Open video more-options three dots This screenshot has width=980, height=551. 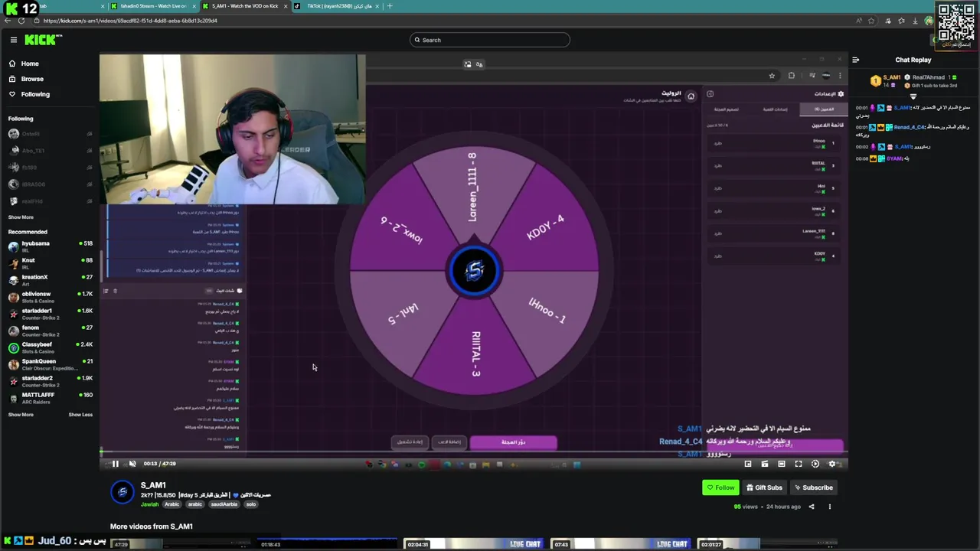coord(829,507)
